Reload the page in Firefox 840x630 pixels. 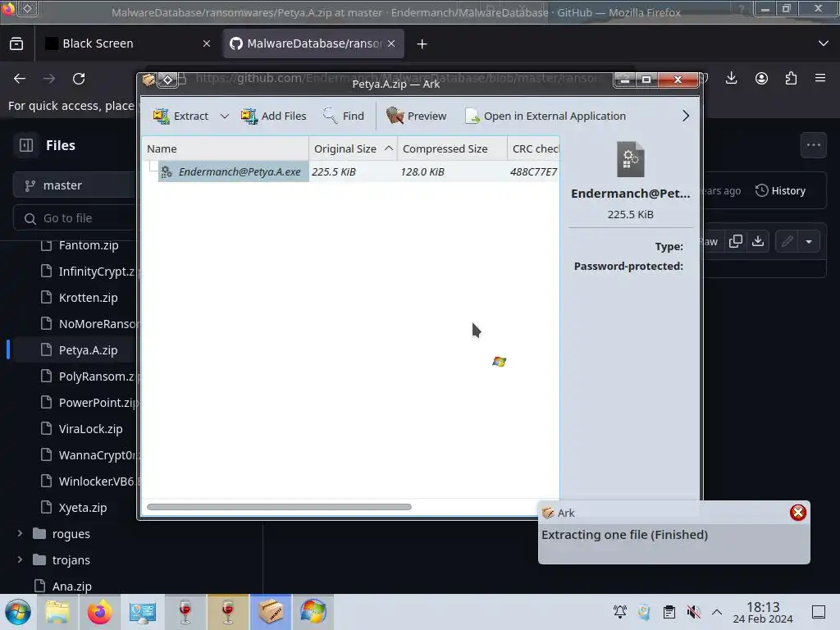click(79, 79)
